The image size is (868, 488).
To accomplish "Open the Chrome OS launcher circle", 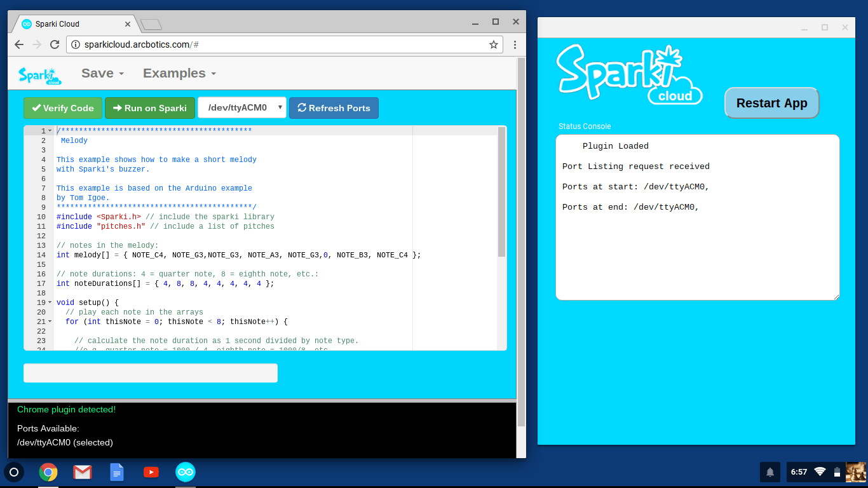I will (14, 472).
